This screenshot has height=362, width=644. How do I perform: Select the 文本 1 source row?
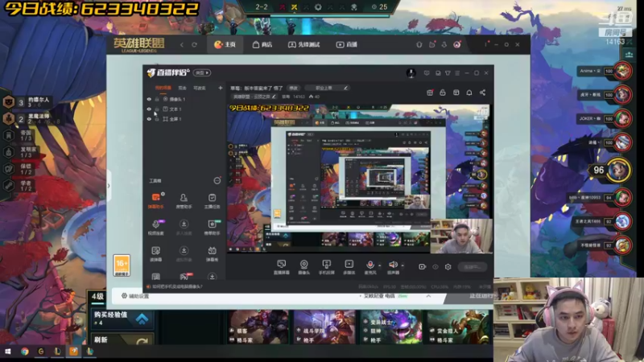[185, 109]
